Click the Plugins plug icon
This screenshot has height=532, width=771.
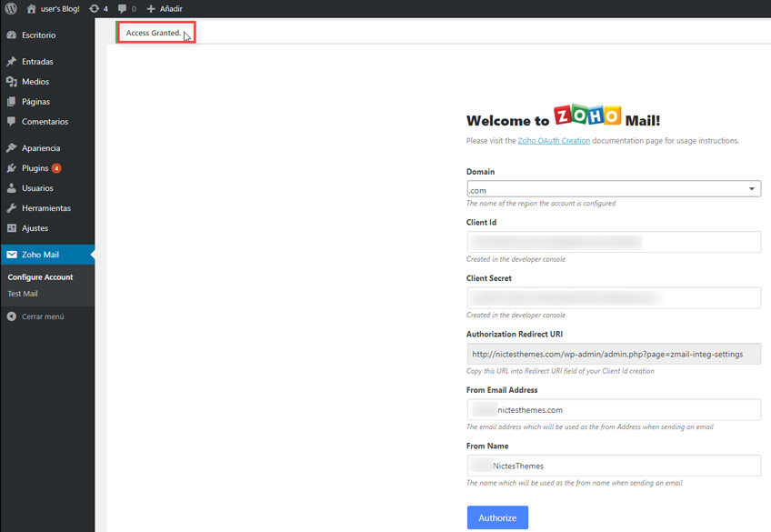point(12,168)
